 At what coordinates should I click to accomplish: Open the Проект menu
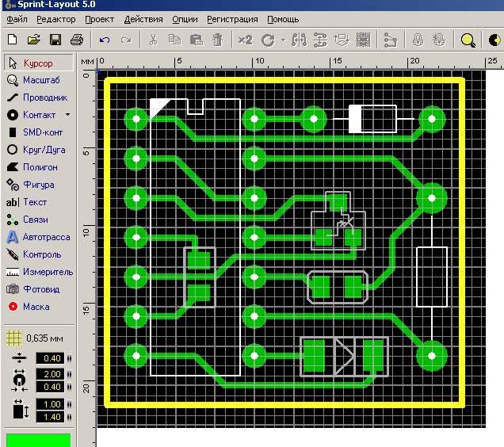coord(99,18)
